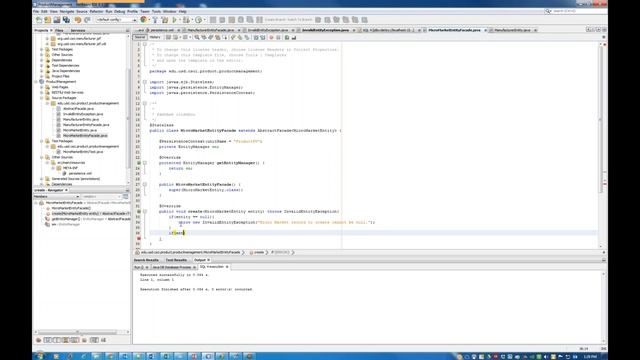
Task: Click the Open Project toolbar icon
Action: tap(57, 20)
